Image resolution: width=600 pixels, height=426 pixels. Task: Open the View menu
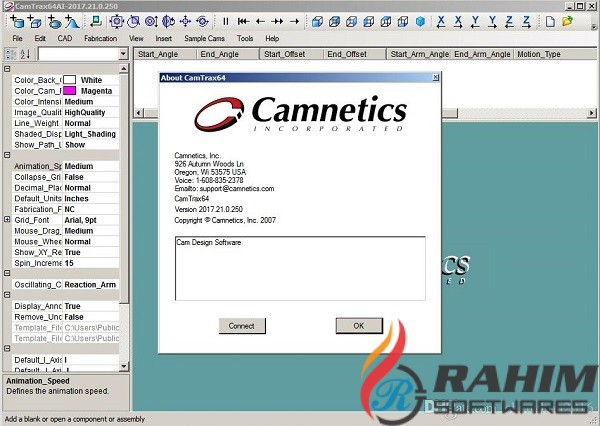[136, 38]
